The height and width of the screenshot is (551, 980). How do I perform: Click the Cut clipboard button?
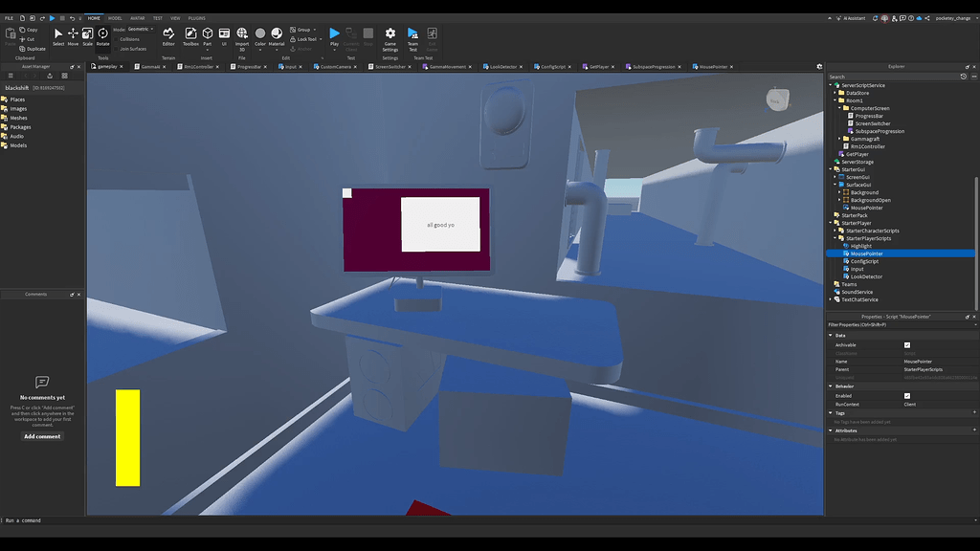click(x=27, y=38)
